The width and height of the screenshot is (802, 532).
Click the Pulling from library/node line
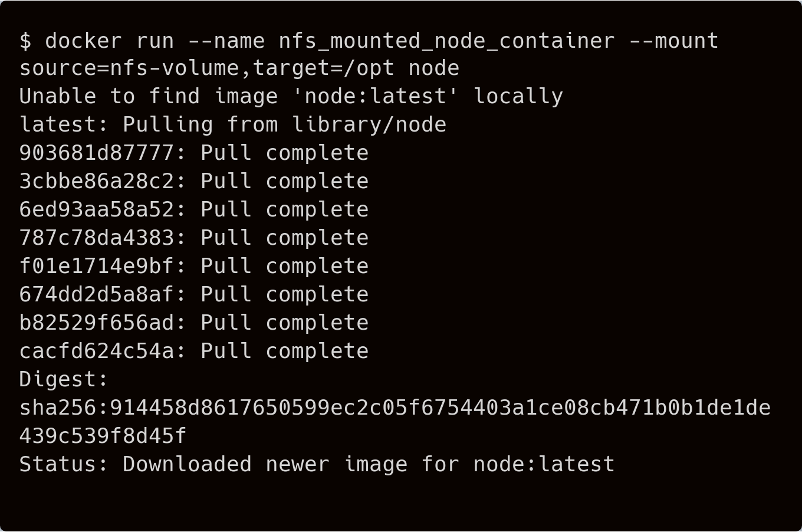point(233,124)
